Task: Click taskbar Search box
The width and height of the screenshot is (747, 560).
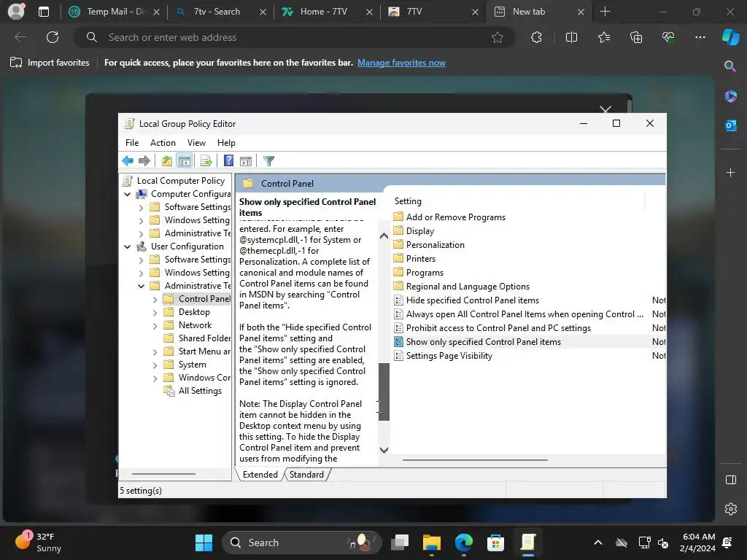Action: click(302, 542)
